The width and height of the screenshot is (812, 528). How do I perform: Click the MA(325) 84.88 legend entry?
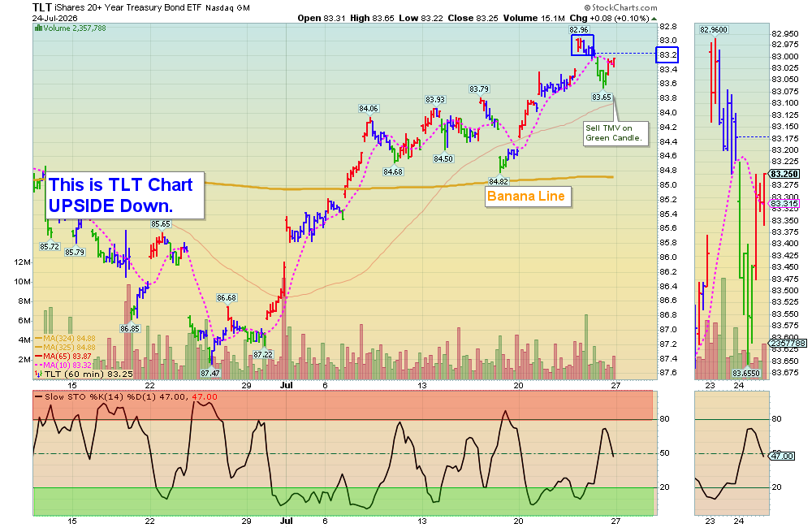click(65, 347)
